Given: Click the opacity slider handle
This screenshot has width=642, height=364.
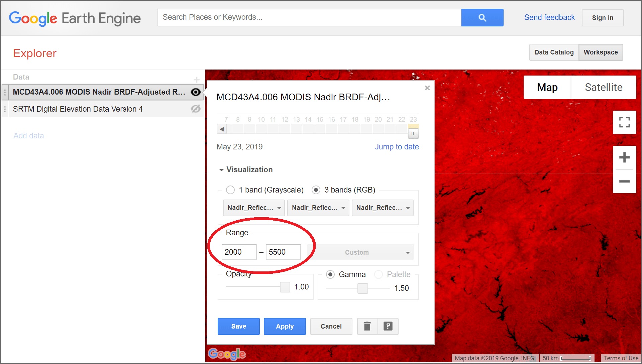Looking at the screenshot, I should 285,287.
